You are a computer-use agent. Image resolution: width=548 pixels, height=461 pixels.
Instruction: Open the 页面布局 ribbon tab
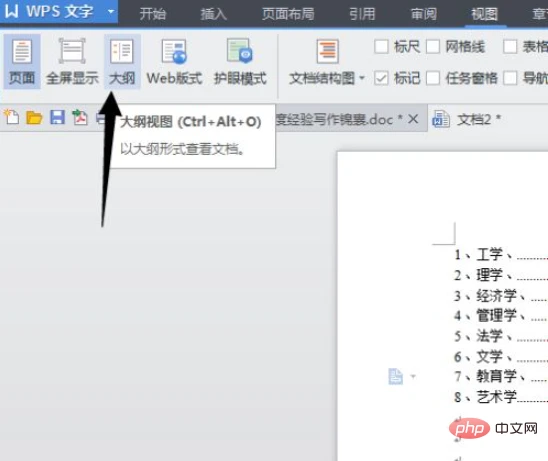[x=288, y=14]
